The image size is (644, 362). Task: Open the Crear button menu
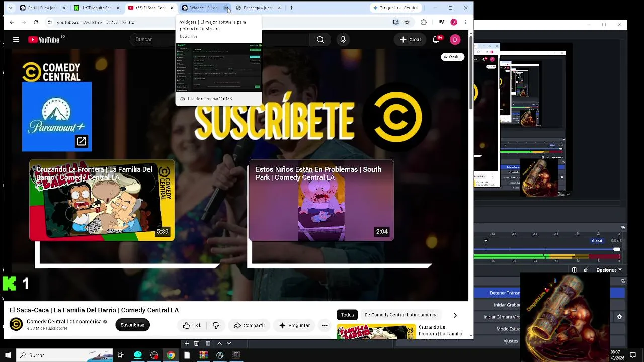point(411,40)
